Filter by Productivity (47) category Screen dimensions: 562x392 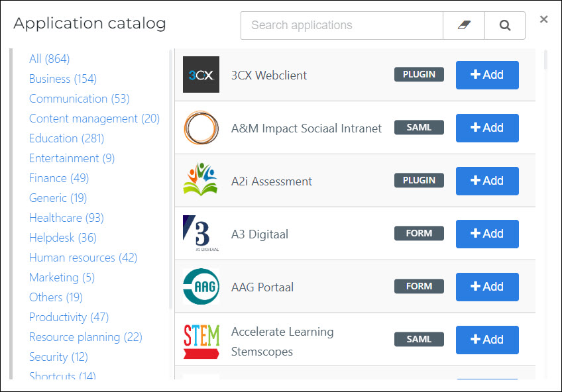(x=69, y=317)
